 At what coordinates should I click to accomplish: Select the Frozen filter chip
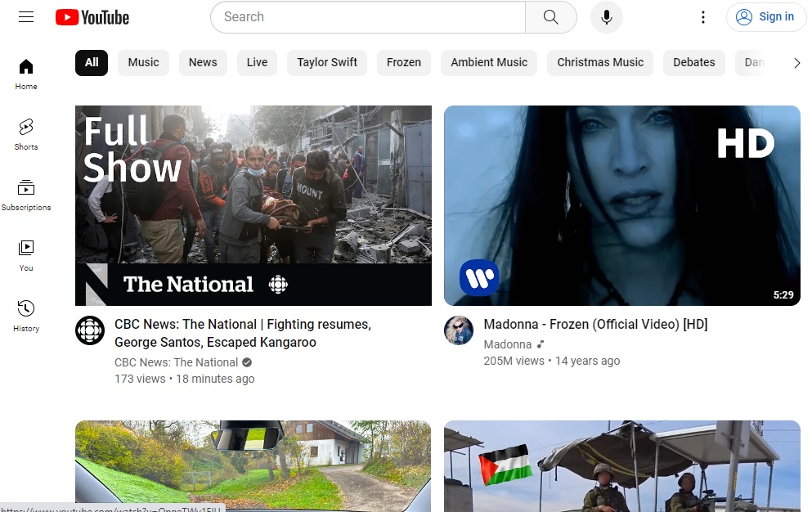404,63
